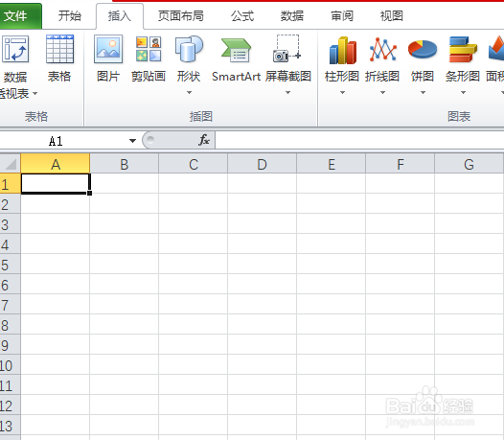
Task: Expand the 条形图 dropdown arrow
Action: [463, 93]
